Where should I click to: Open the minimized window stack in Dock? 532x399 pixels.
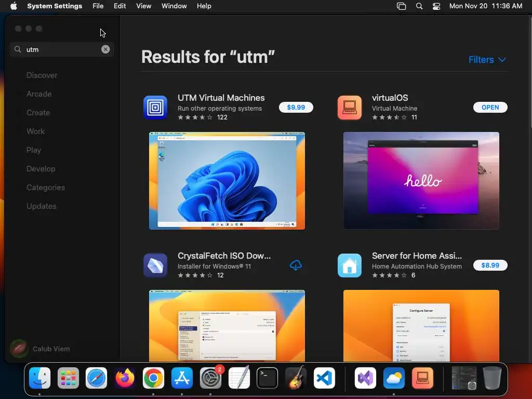tap(464, 378)
